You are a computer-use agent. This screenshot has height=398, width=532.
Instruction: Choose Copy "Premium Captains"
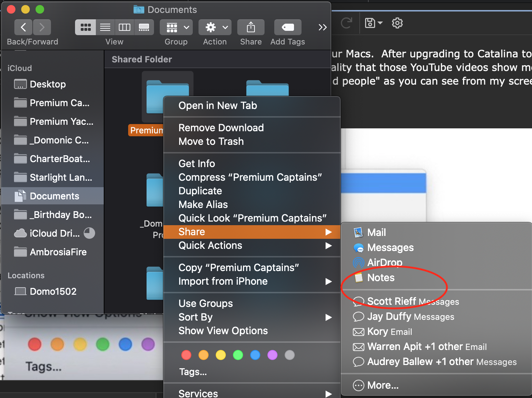pyautogui.click(x=252, y=268)
